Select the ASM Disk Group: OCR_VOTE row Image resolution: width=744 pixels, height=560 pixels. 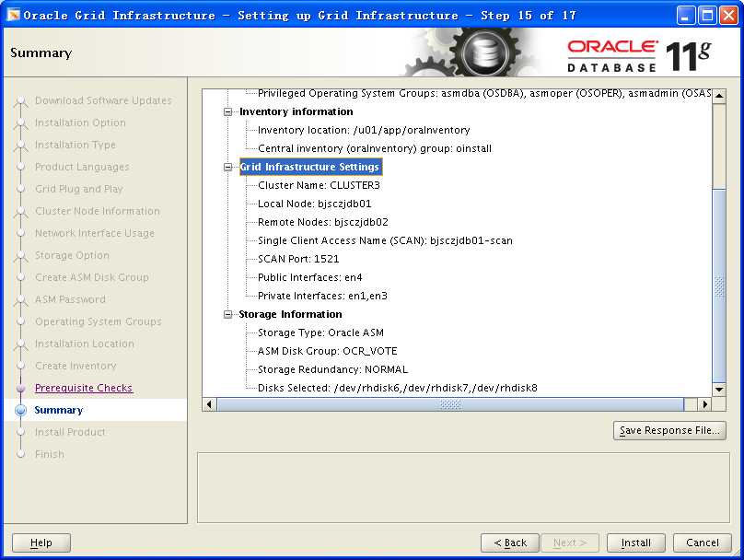[x=328, y=351]
